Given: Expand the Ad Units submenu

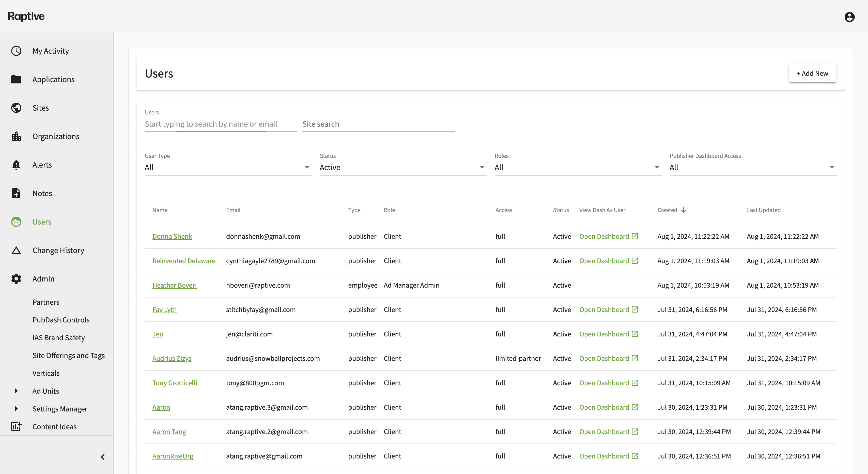Looking at the screenshot, I should [16, 391].
